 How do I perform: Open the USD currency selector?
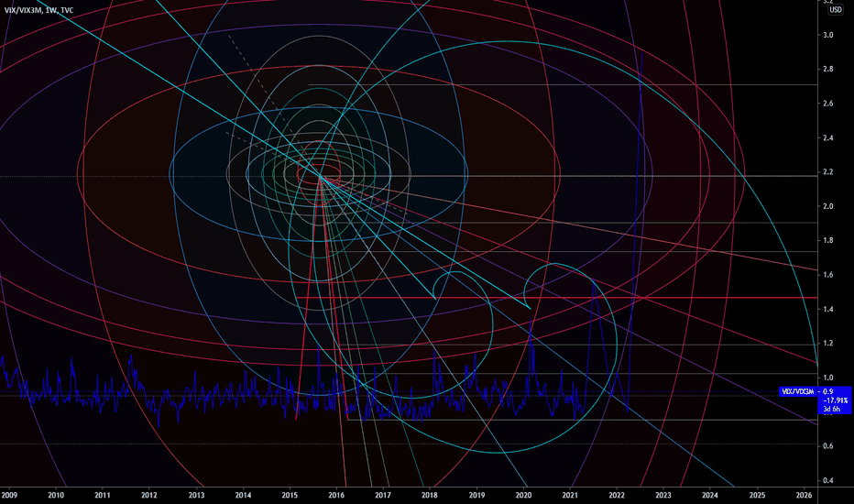836,10
